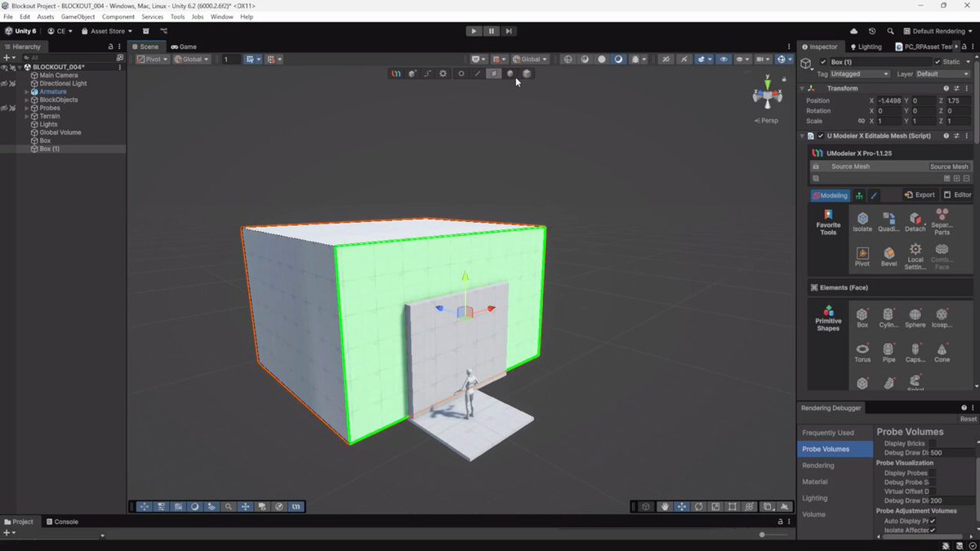Viewport: 980px width, 551px height.
Task: Create a Pipe primitive shape
Action: [x=889, y=353]
